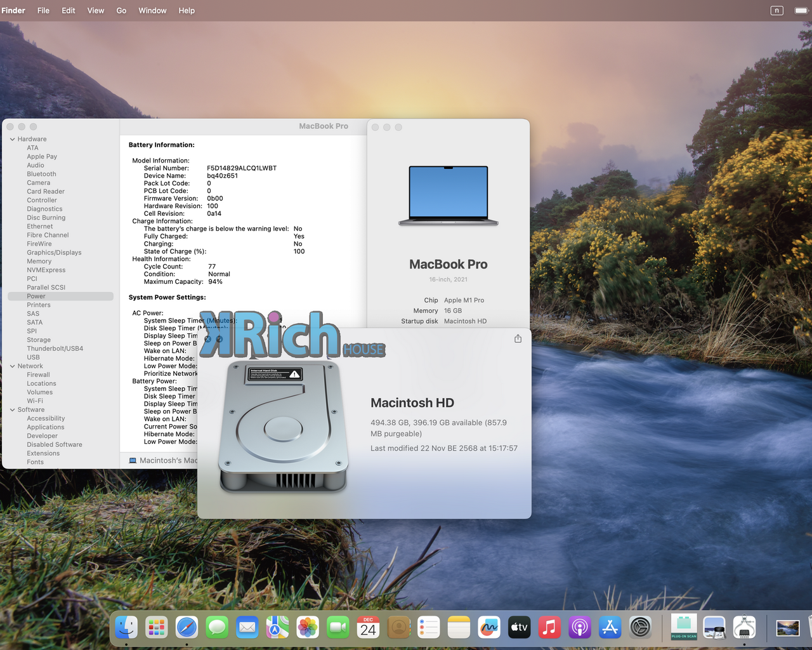812x650 pixels.
Task: Click the share icon in Macintosh HD panel
Action: [518, 339]
